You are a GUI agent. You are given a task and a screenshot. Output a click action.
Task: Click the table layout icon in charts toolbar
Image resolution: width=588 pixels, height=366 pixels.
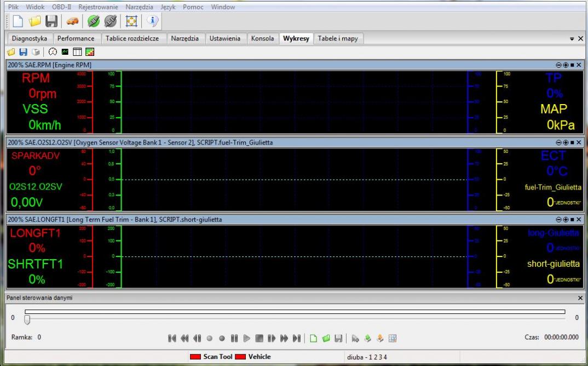click(77, 52)
